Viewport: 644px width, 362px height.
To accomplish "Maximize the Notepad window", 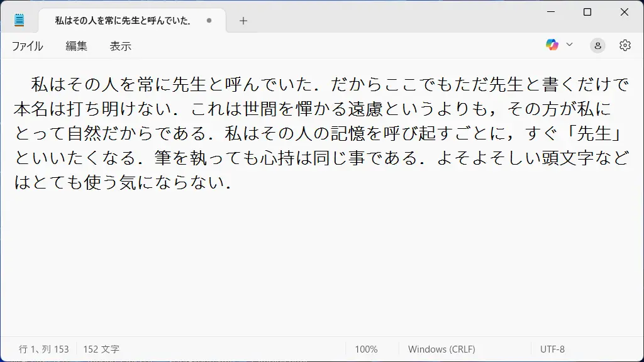I will coord(587,12).
